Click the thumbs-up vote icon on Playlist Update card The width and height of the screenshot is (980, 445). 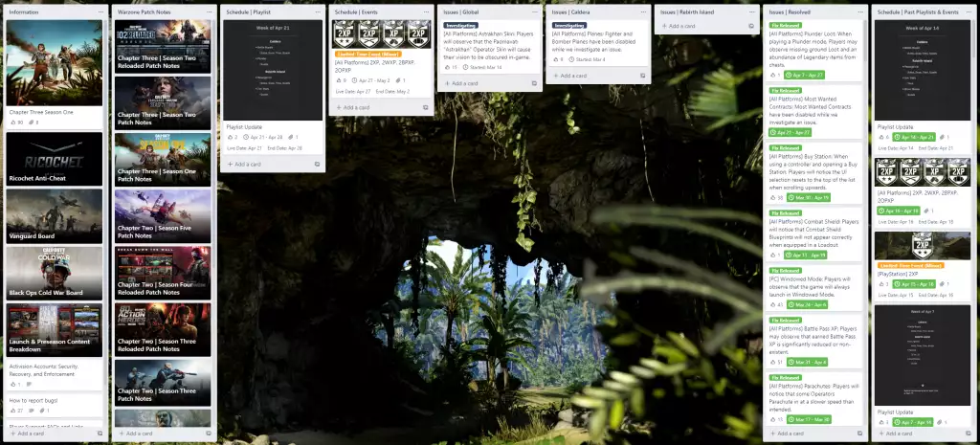pyautogui.click(x=230, y=137)
